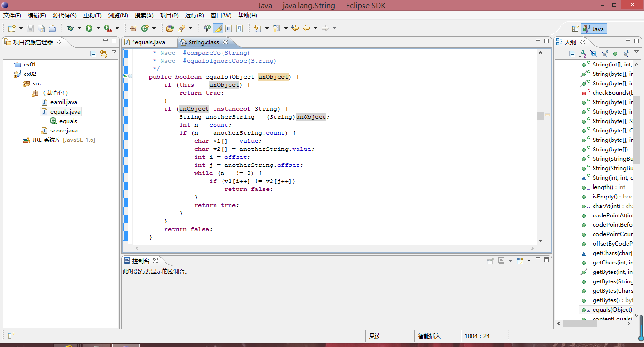The width and height of the screenshot is (644, 347).
Task: Open the 文件(F) menu
Action: coord(12,16)
